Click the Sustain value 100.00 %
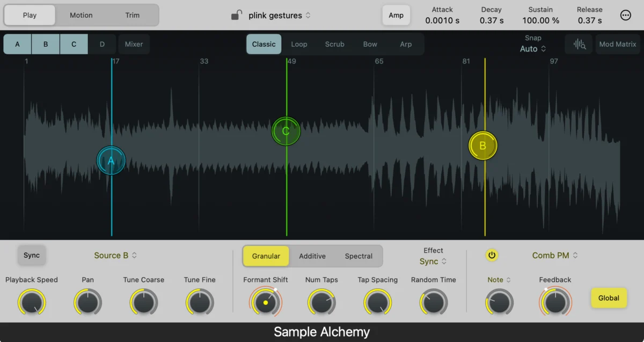Screen dimensions: 644x342 coord(540,20)
